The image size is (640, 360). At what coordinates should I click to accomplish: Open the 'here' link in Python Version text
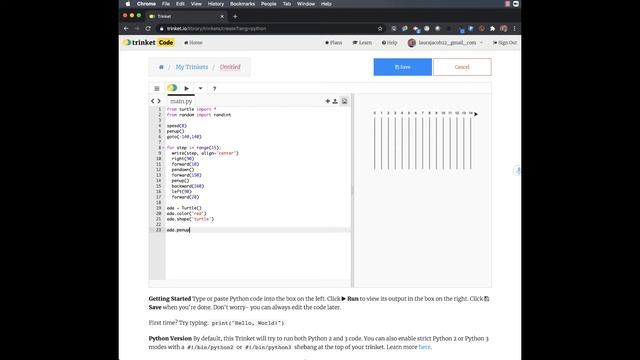click(x=424, y=347)
